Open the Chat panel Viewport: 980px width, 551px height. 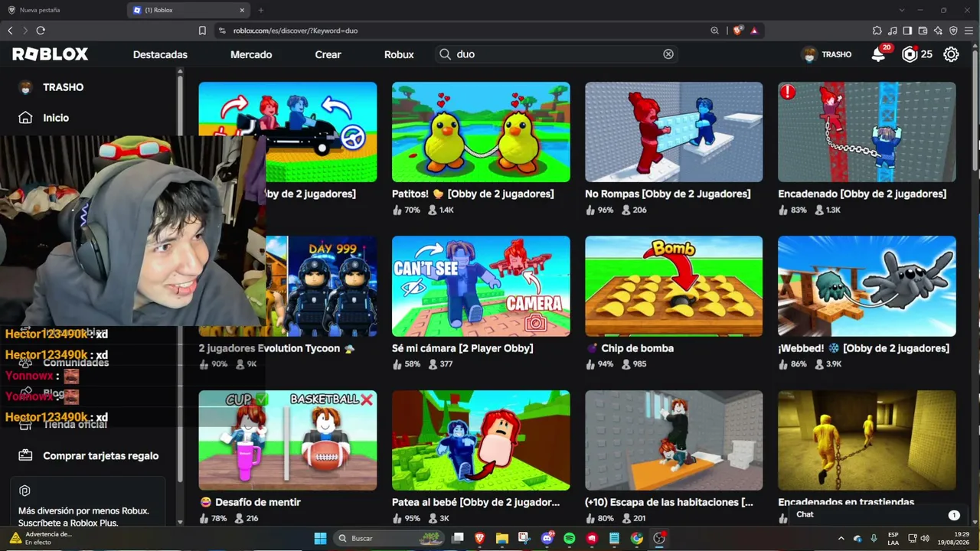(x=878, y=514)
